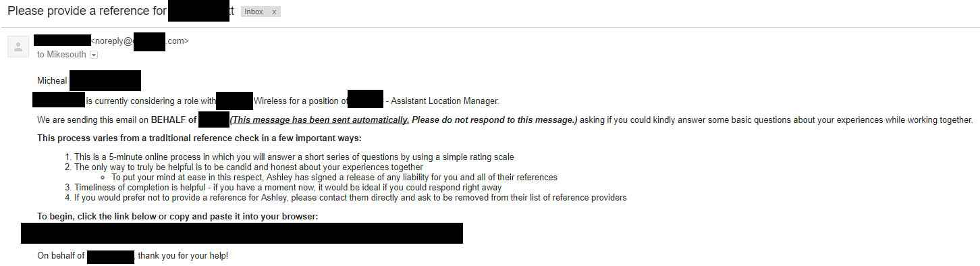This screenshot has width=980, height=266.
Task: Click the greeting name "Micheal"
Action: tap(52, 81)
